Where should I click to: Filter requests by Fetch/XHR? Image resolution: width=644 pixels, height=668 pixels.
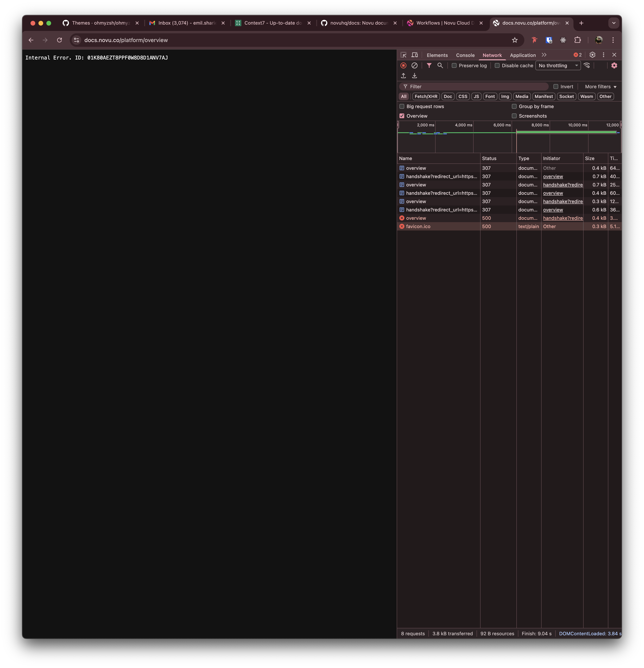click(426, 96)
